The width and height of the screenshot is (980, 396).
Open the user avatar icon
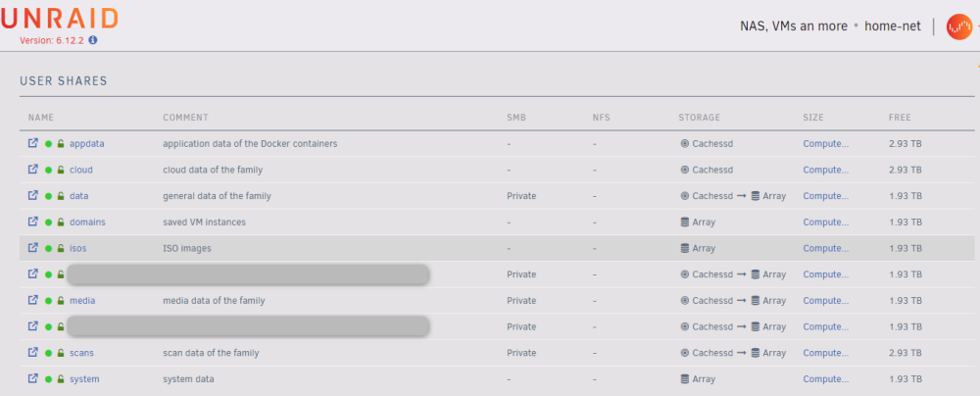(x=958, y=26)
